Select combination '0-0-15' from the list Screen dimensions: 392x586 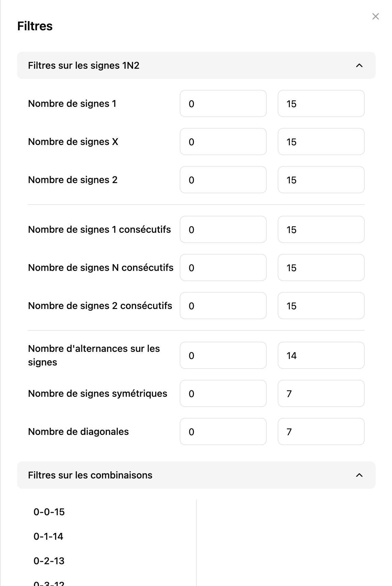pos(49,512)
